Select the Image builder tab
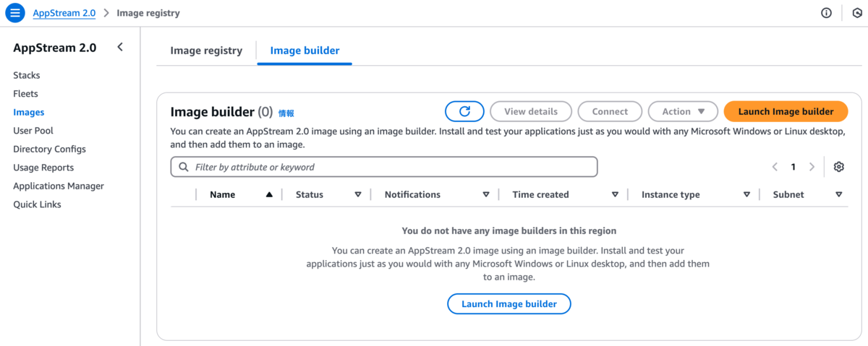Image resolution: width=868 pixels, height=346 pixels. point(305,51)
